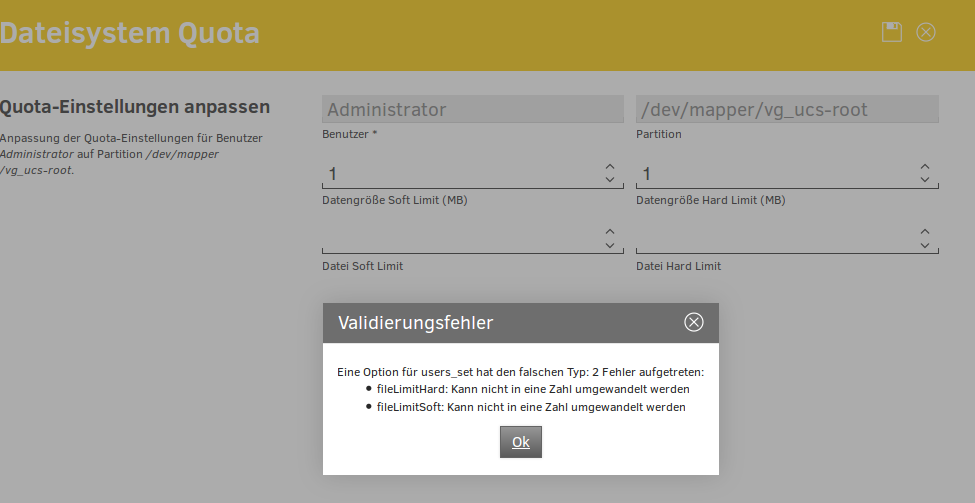This screenshot has height=503, width=975.
Task: Click the save icon in the header
Action: point(891,32)
